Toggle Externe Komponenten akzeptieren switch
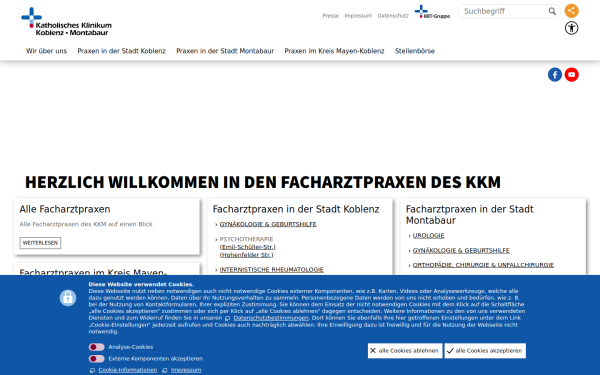 (96, 359)
